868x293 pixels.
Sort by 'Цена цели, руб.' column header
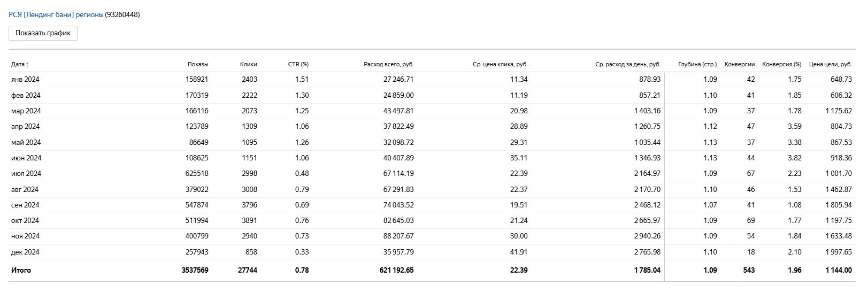click(831, 64)
